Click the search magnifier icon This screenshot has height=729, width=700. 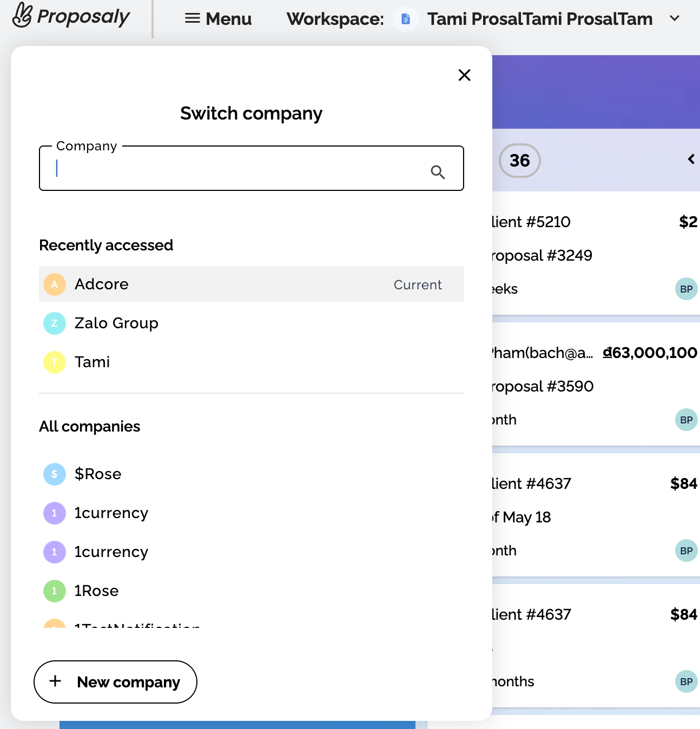click(438, 172)
